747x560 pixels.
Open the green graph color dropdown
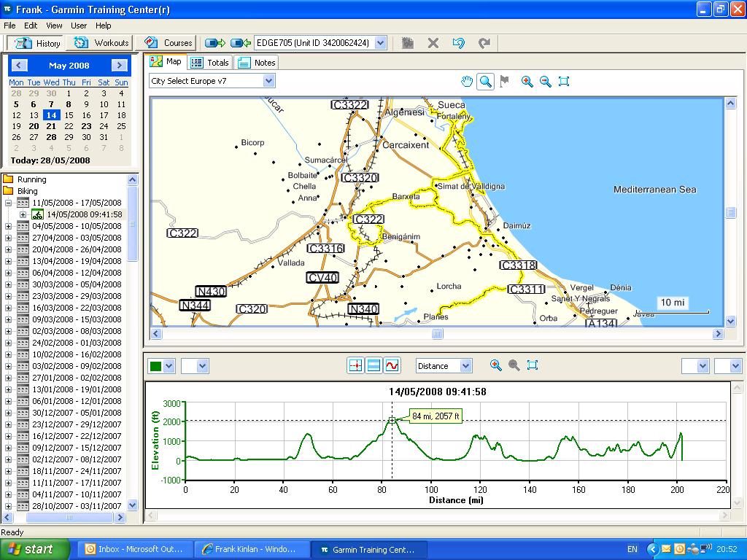(x=169, y=366)
